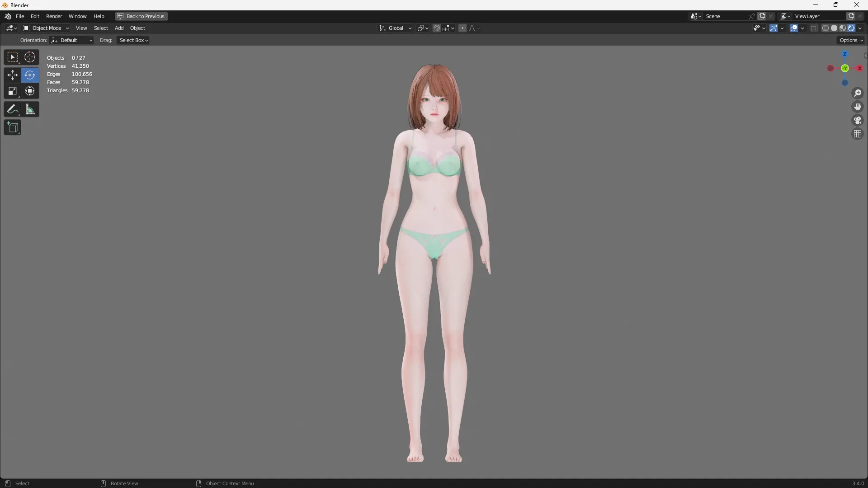Toggle the camera view icon
The image size is (868, 488).
pyautogui.click(x=858, y=120)
